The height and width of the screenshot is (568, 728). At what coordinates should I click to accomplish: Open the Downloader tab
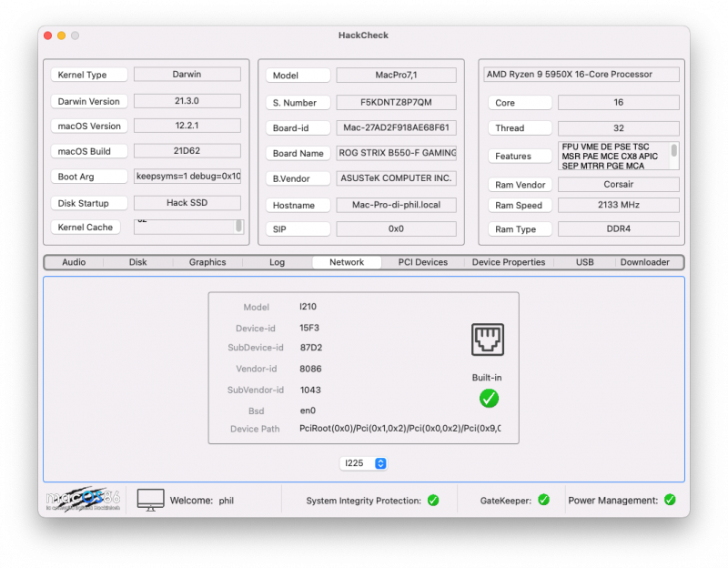(645, 262)
